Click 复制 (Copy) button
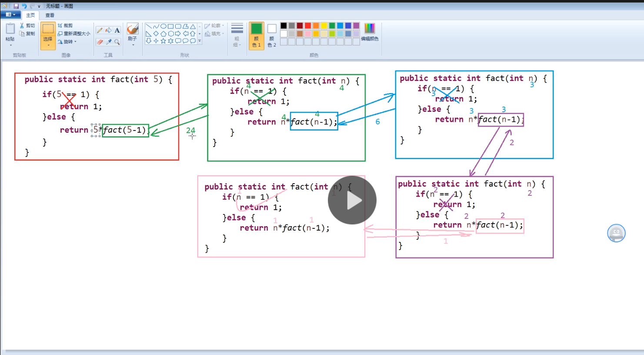 point(27,33)
